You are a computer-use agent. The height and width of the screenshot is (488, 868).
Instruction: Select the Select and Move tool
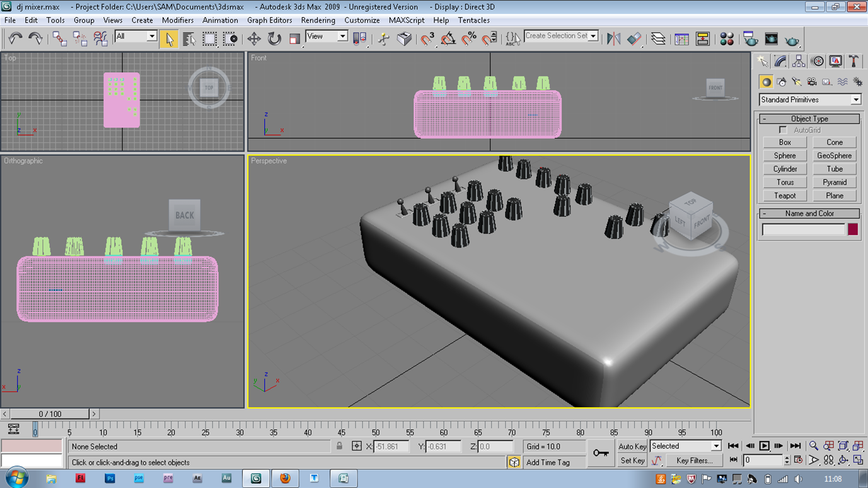[254, 38]
